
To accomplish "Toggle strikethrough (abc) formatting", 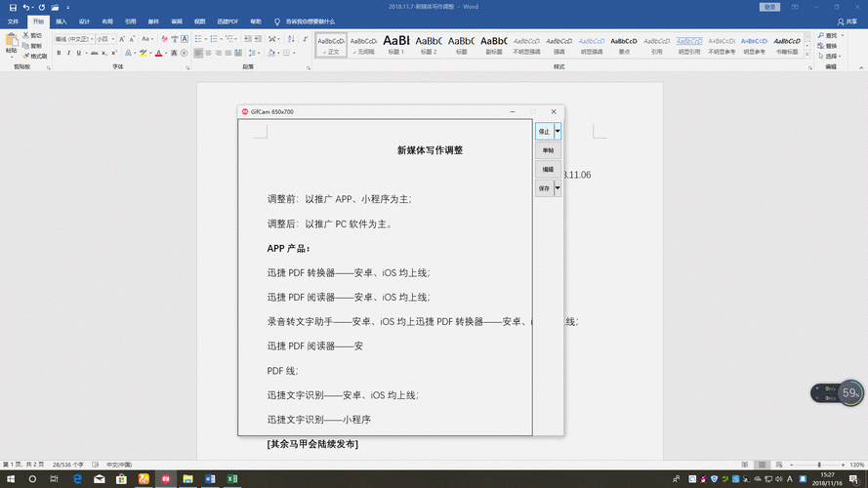I will 94,53.
